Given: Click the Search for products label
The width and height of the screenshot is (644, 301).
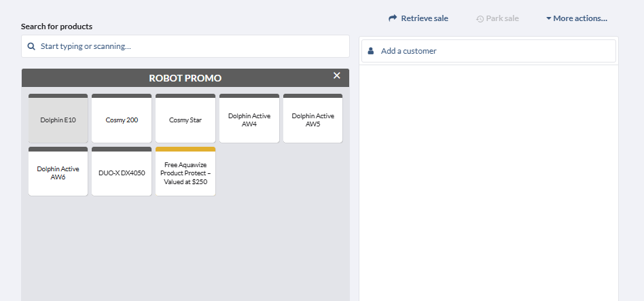Looking at the screenshot, I should pos(56,26).
